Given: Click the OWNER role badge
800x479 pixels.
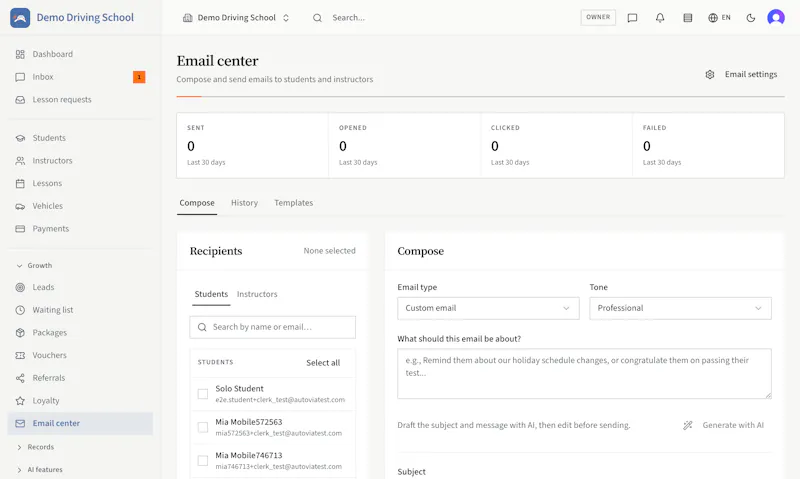Looking at the screenshot, I should [x=598, y=17].
